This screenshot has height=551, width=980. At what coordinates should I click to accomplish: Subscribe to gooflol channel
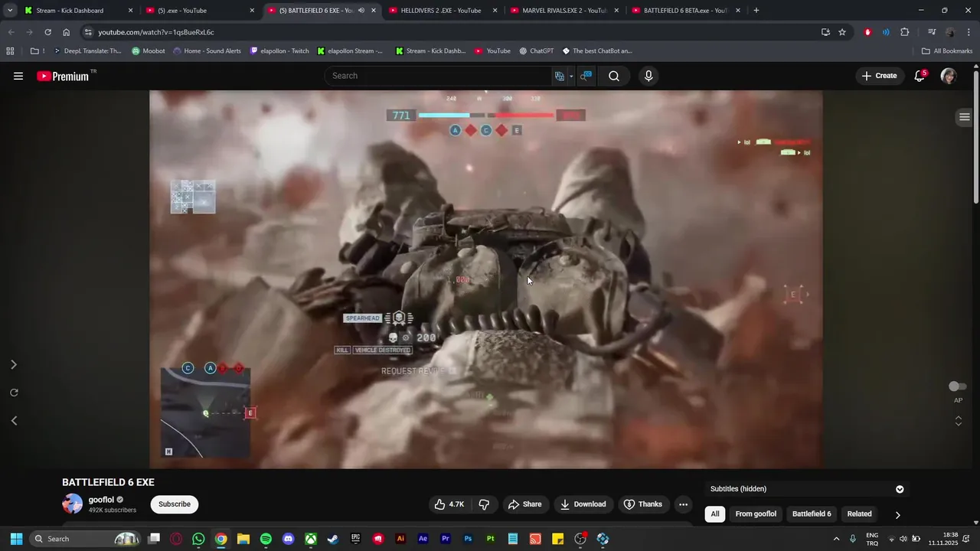175,504
